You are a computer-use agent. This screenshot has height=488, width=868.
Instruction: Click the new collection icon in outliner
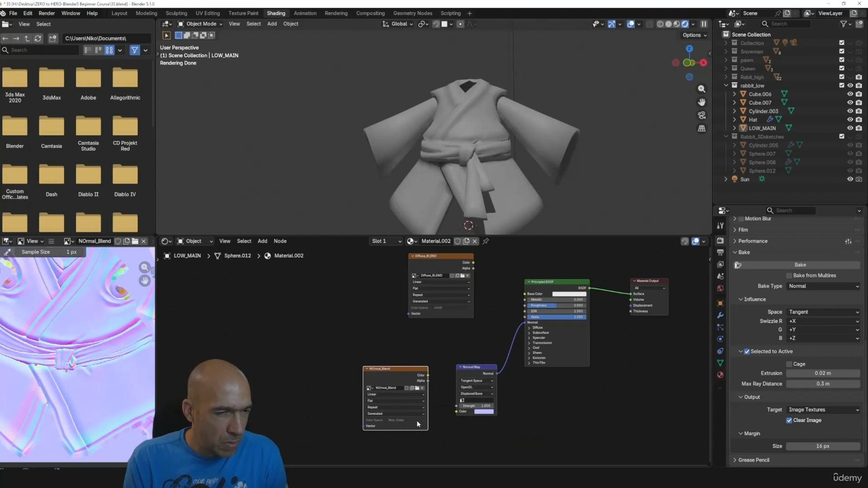tap(859, 24)
